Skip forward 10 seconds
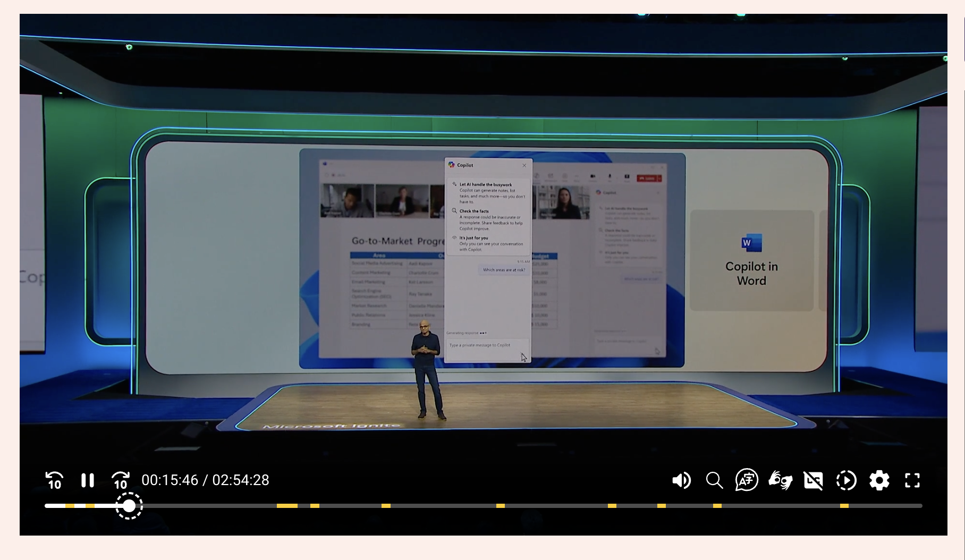This screenshot has width=965, height=560. 121,480
